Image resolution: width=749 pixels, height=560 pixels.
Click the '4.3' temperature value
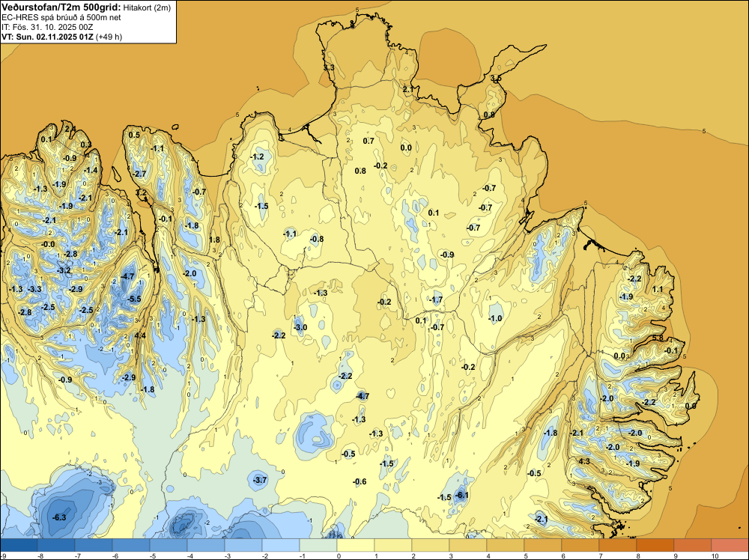tap(584, 461)
